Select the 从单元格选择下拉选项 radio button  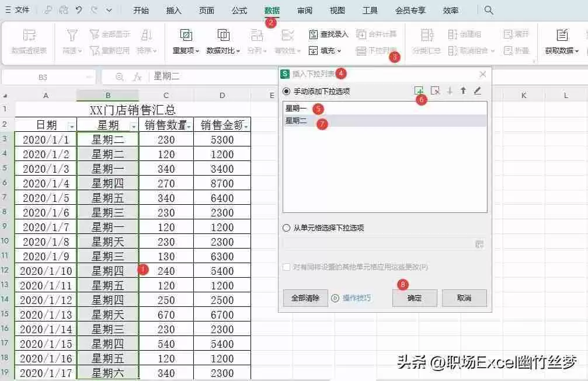286,228
